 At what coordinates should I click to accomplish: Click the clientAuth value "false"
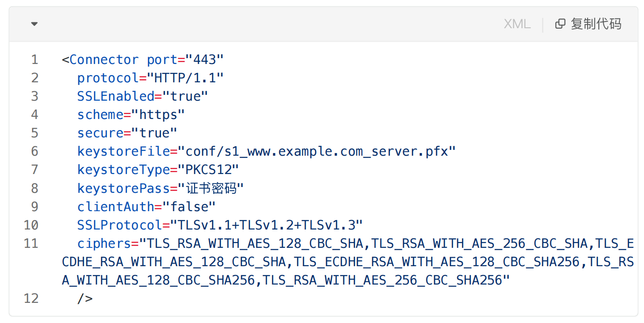click(x=189, y=206)
